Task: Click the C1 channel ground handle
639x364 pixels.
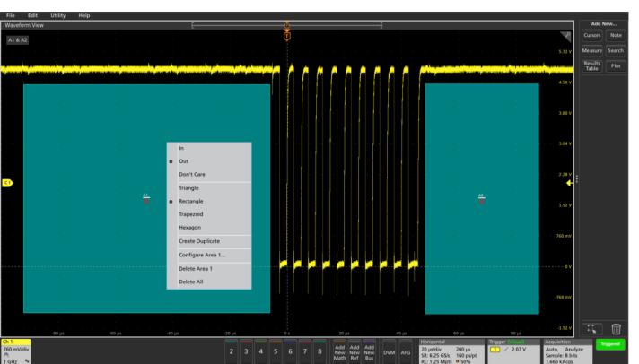Action: [8, 183]
